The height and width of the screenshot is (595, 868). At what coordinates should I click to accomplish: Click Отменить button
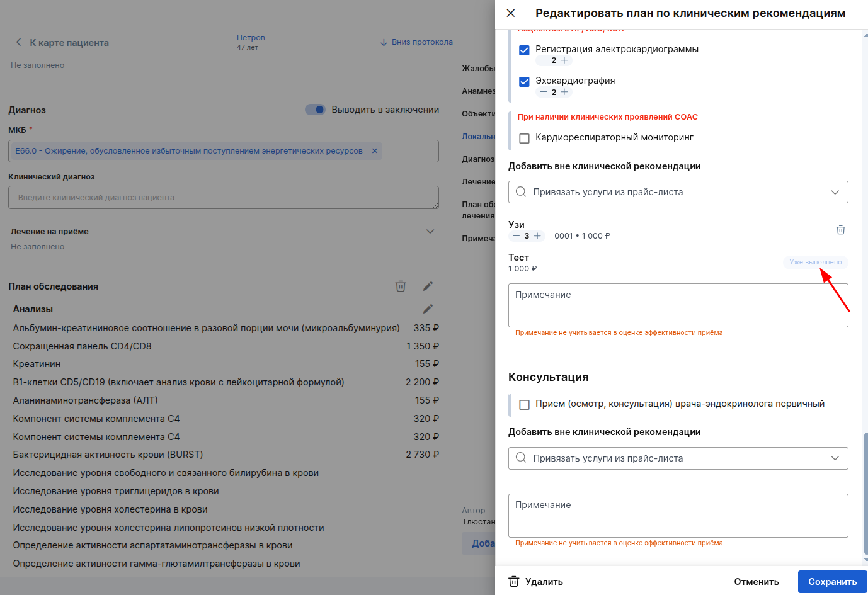pos(756,582)
